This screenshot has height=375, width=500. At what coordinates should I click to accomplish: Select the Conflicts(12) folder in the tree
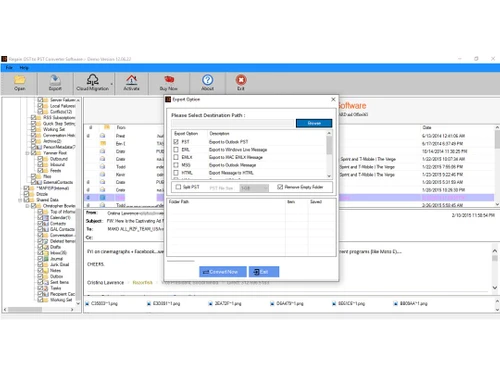[x=61, y=112]
